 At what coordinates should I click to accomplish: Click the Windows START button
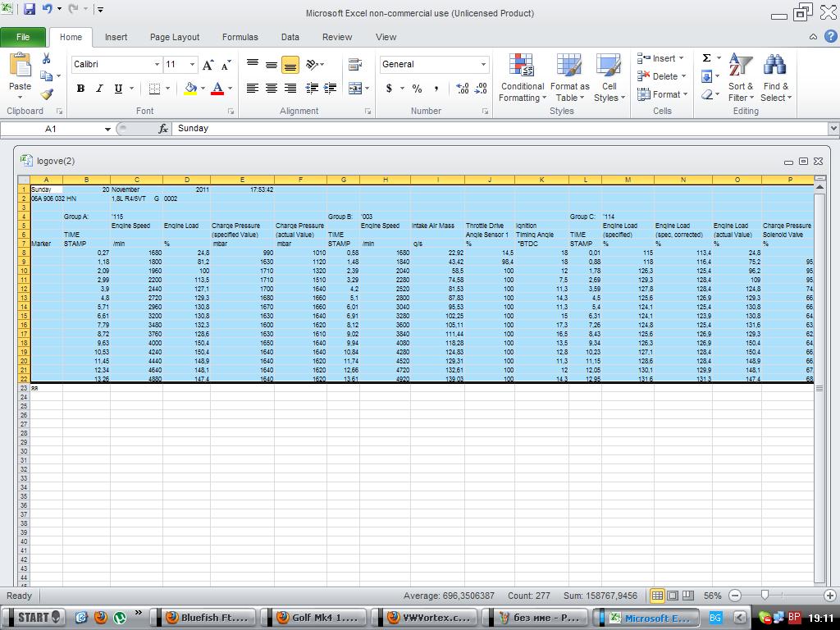(34, 618)
